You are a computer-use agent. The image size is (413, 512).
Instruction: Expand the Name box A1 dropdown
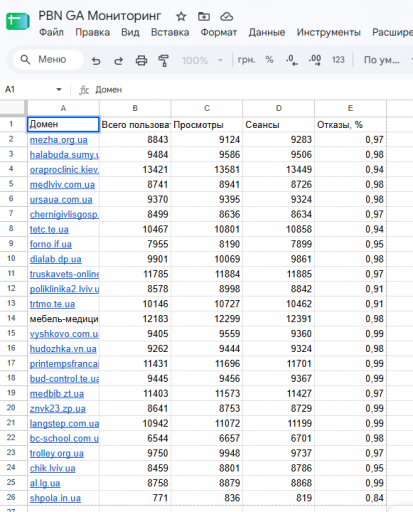pos(59,89)
